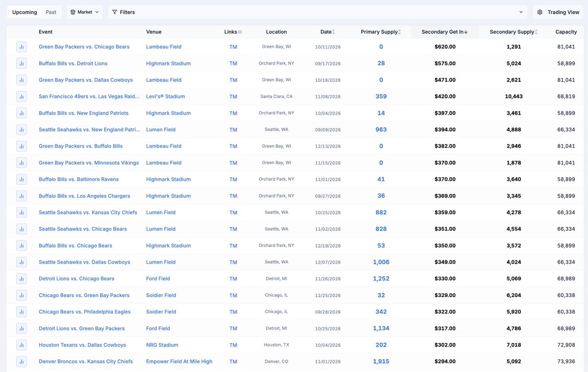Open chart icon for Bears vs. Green Bay Packers row
Screen dimensions: 588x372
click(x=22, y=296)
